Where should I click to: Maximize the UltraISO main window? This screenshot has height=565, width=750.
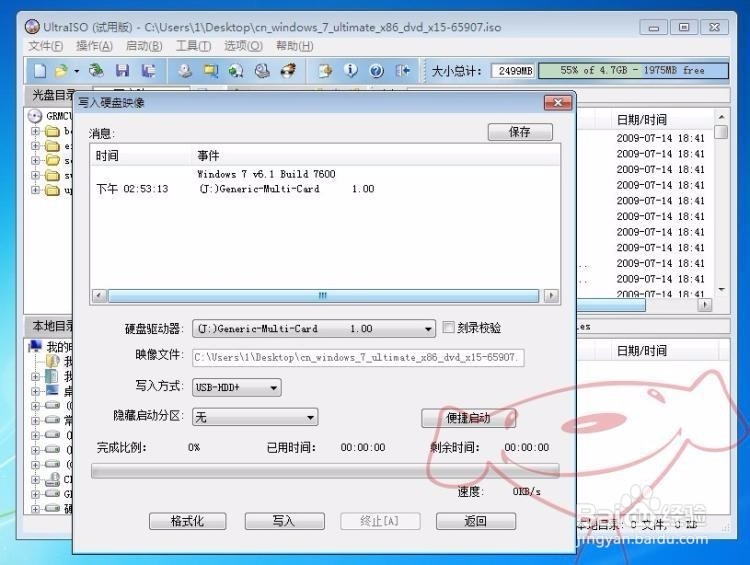[684, 27]
